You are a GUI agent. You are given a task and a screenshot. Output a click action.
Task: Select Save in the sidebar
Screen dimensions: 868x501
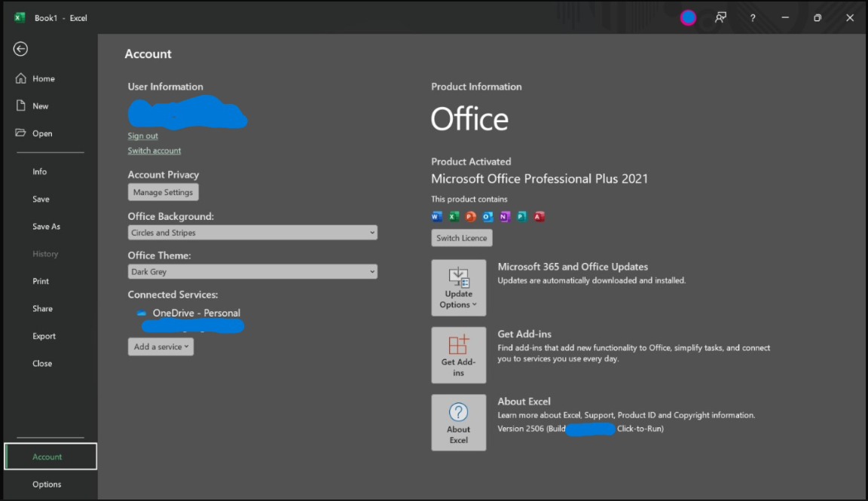(41, 200)
